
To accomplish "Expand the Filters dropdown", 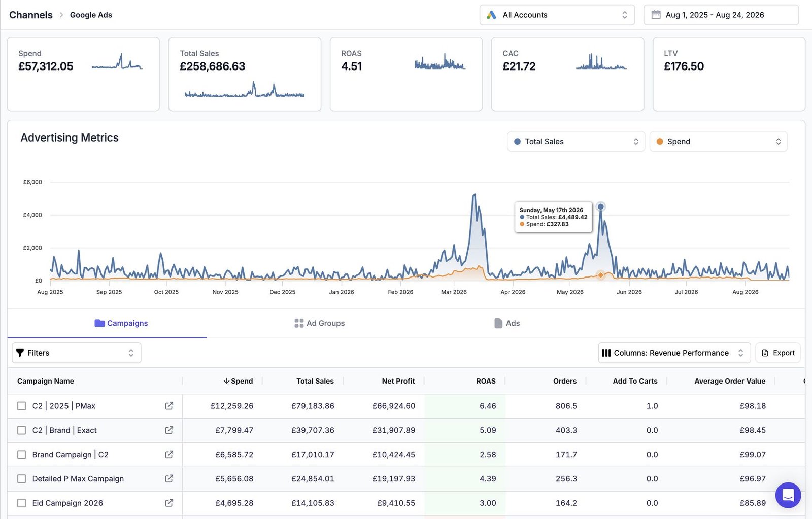I will [x=77, y=353].
